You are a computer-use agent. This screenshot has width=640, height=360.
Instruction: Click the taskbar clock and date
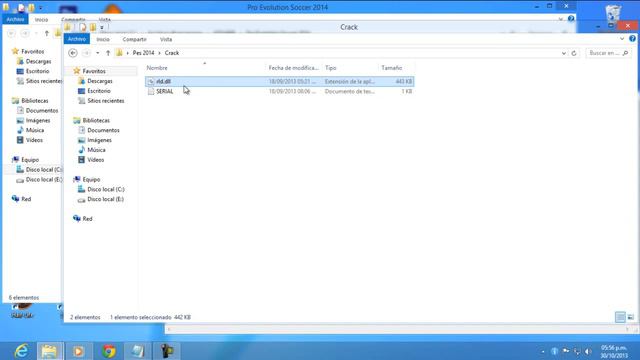[614, 351]
